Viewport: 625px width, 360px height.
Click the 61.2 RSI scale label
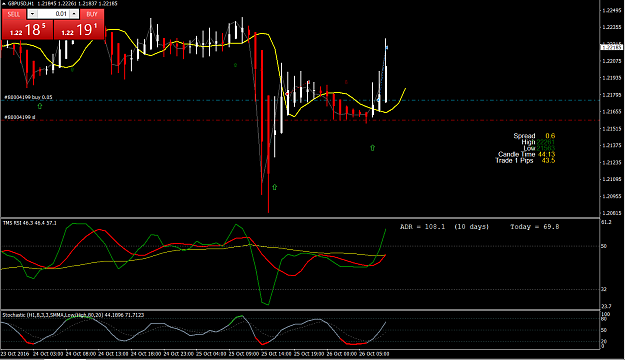point(606,222)
